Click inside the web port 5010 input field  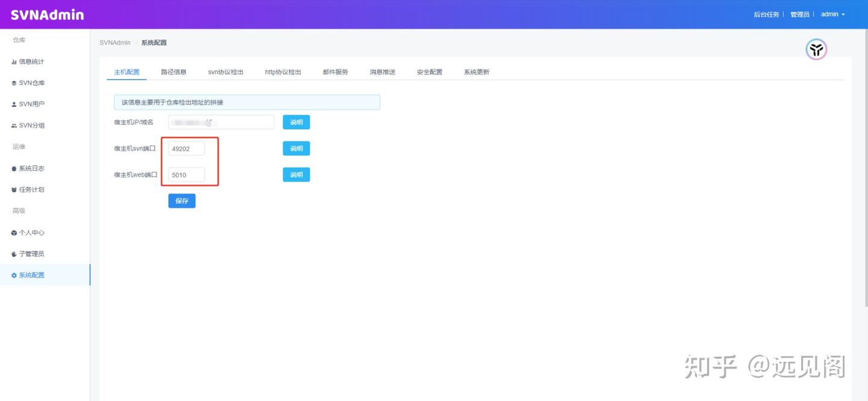(x=186, y=174)
